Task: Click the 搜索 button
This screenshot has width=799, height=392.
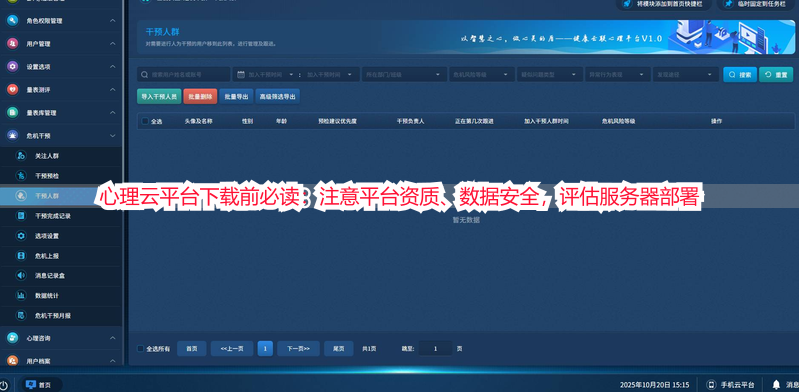Action: (740, 74)
